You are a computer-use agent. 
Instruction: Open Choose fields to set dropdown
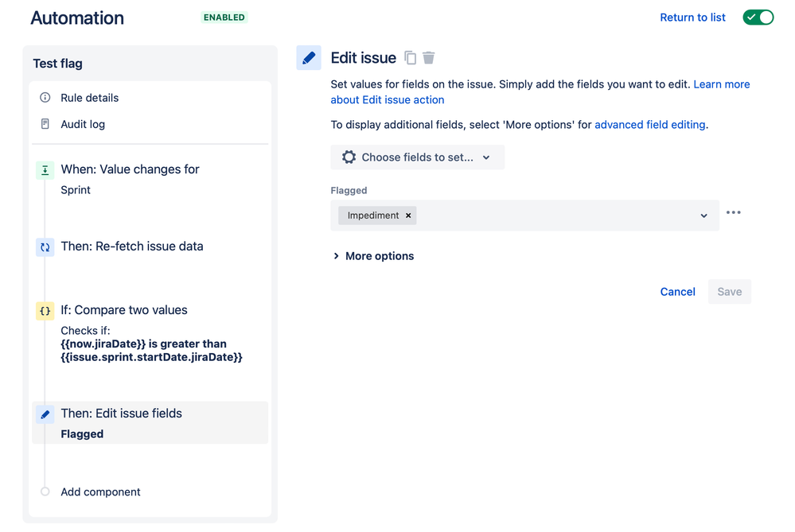418,157
